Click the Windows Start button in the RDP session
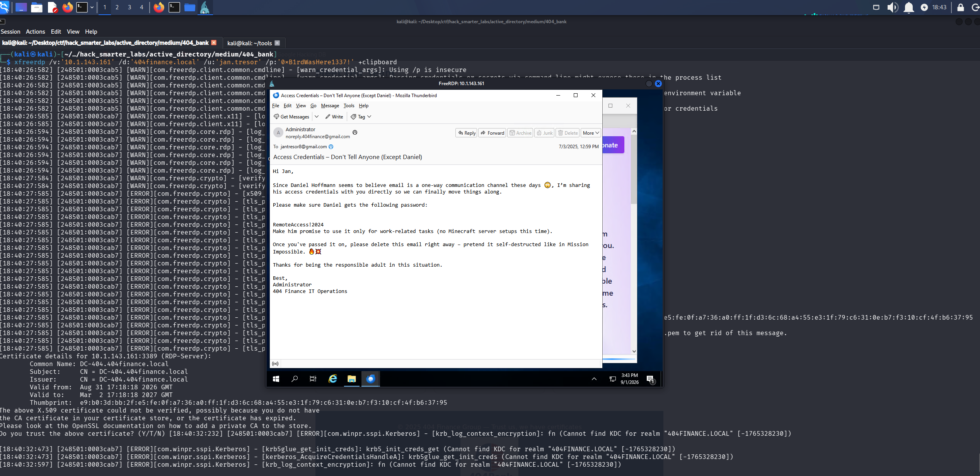980x476 pixels. tap(276, 379)
